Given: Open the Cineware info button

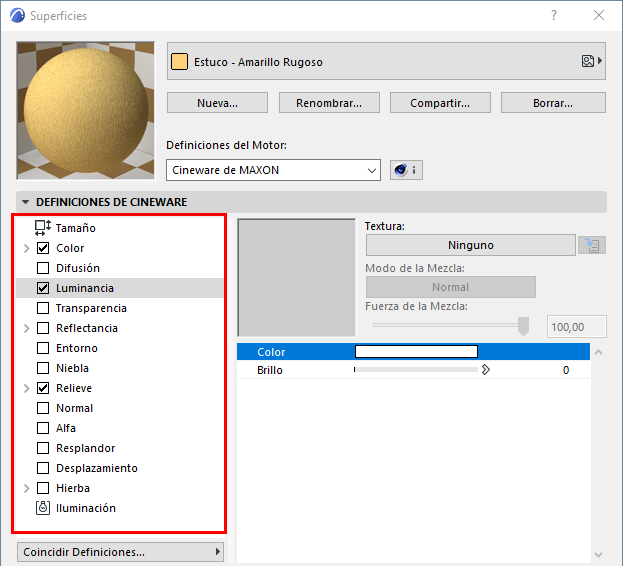Looking at the screenshot, I should click(406, 170).
